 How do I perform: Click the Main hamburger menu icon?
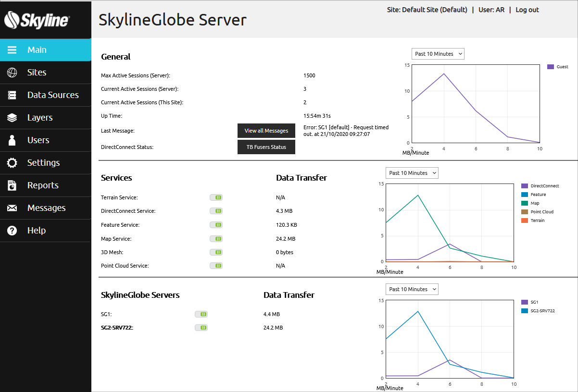[x=12, y=50]
